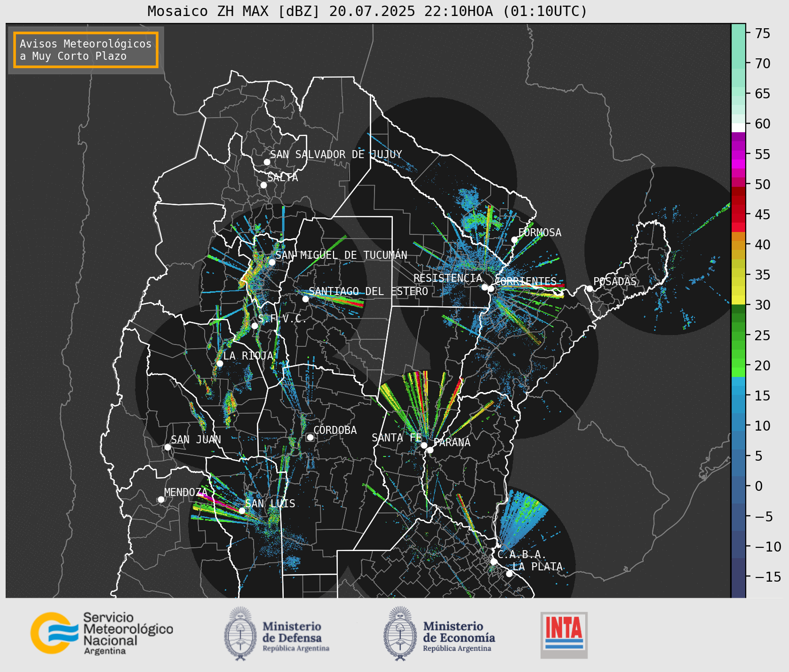Select the Mendoza city marker
This screenshot has width=789, height=672.
click(161, 499)
